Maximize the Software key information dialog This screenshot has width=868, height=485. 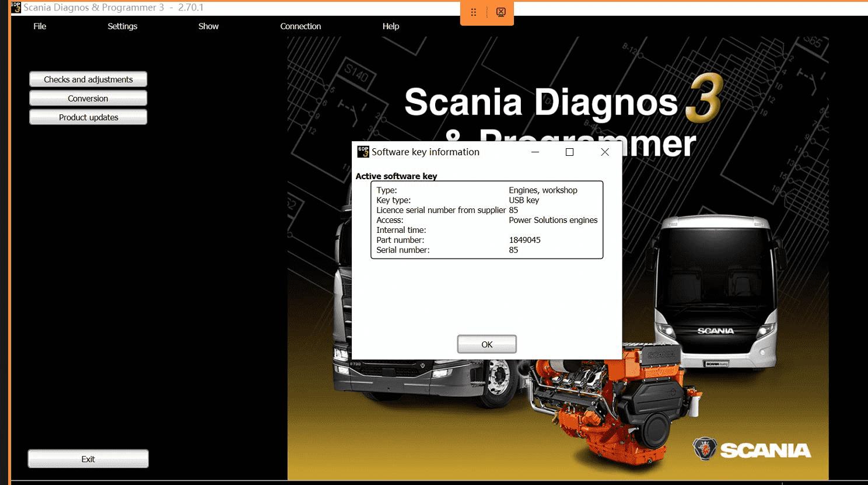click(x=570, y=152)
